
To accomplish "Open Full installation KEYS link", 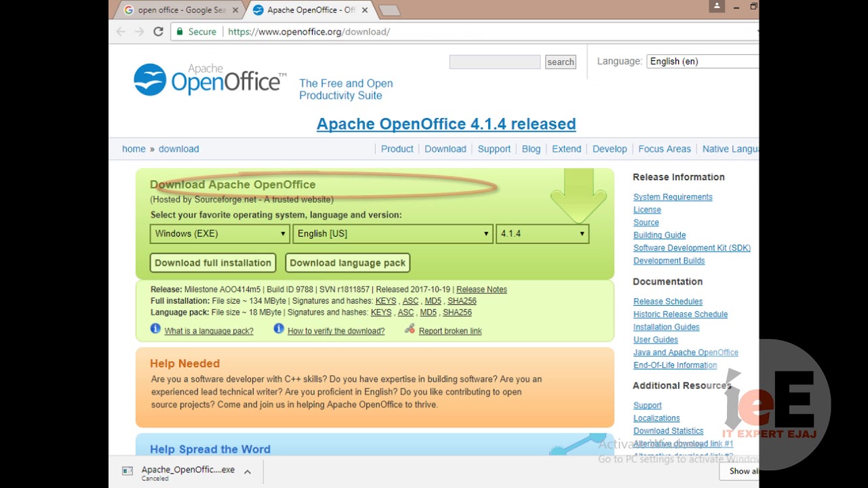I will [386, 301].
